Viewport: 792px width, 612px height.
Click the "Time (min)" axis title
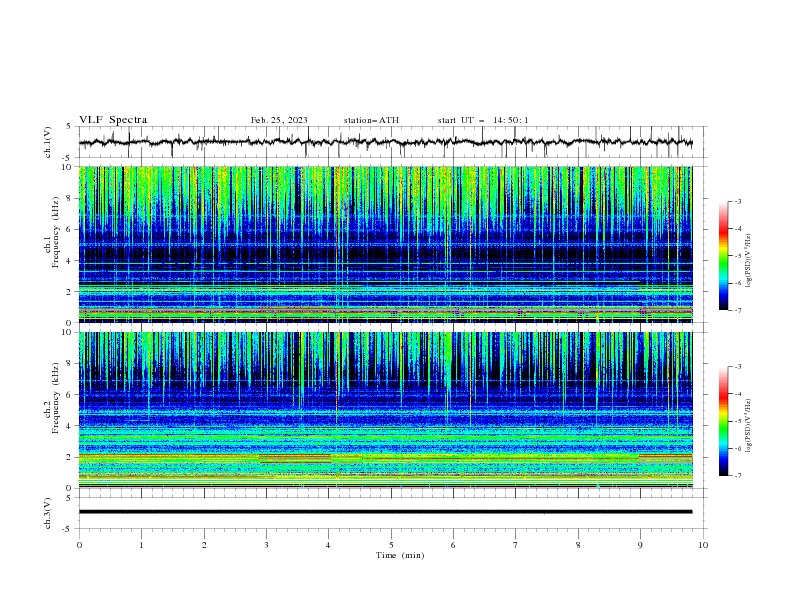(x=400, y=555)
